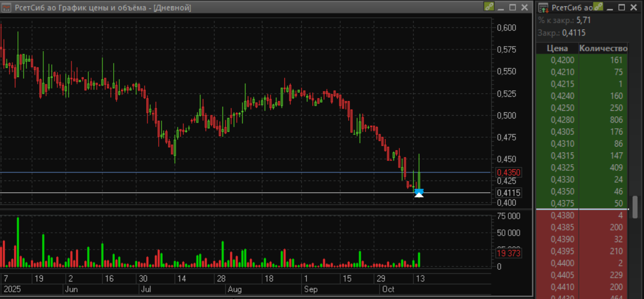Maximize the price chart window

click(x=512, y=7)
